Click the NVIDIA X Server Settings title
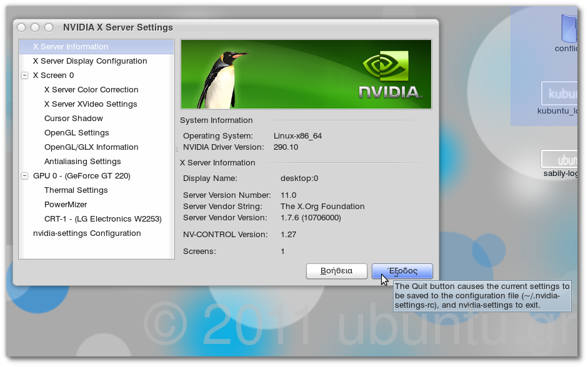 pos(117,27)
